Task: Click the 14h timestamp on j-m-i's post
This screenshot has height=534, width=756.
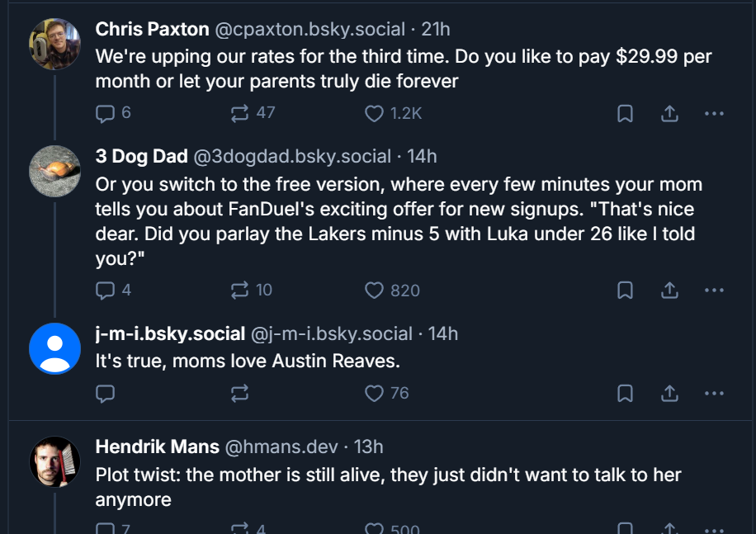Action: click(443, 334)
